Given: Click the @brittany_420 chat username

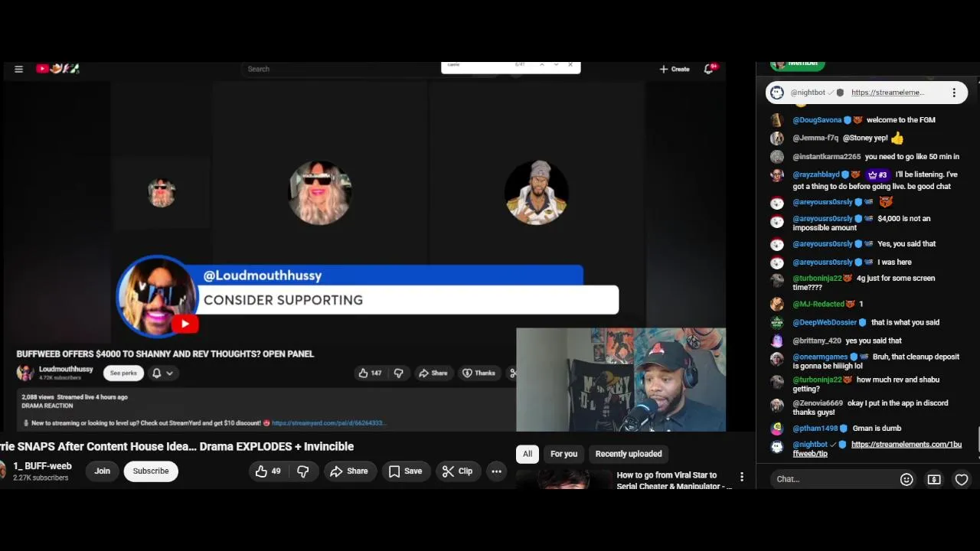Looking at the screenshot, I should [x=817, y=341].
